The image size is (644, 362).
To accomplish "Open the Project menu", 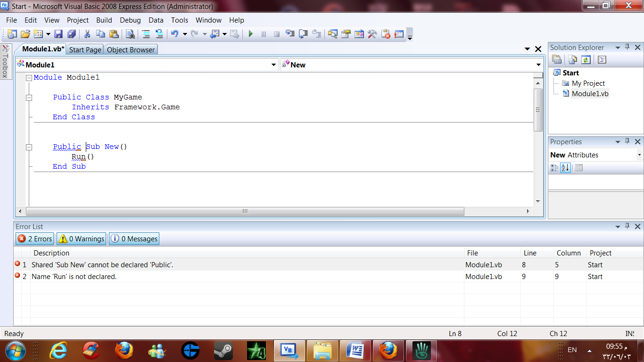I will click(x=78, y=20).
